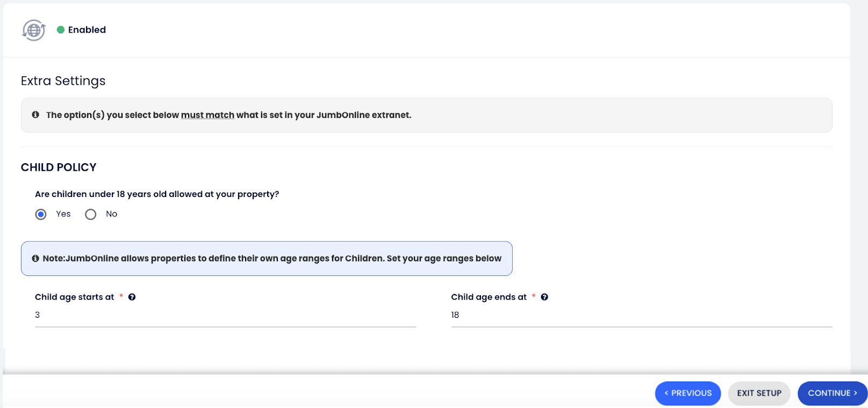Click the green Enabled status dot
The height and width of the screenshot is (408, 868).
[61, 30]
